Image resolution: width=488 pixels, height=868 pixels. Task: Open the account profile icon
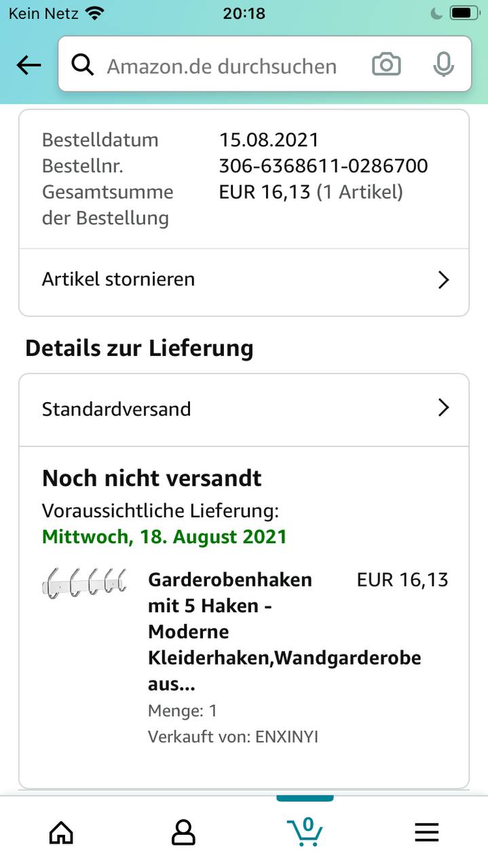pyautogui.click(x=183, y=831)
